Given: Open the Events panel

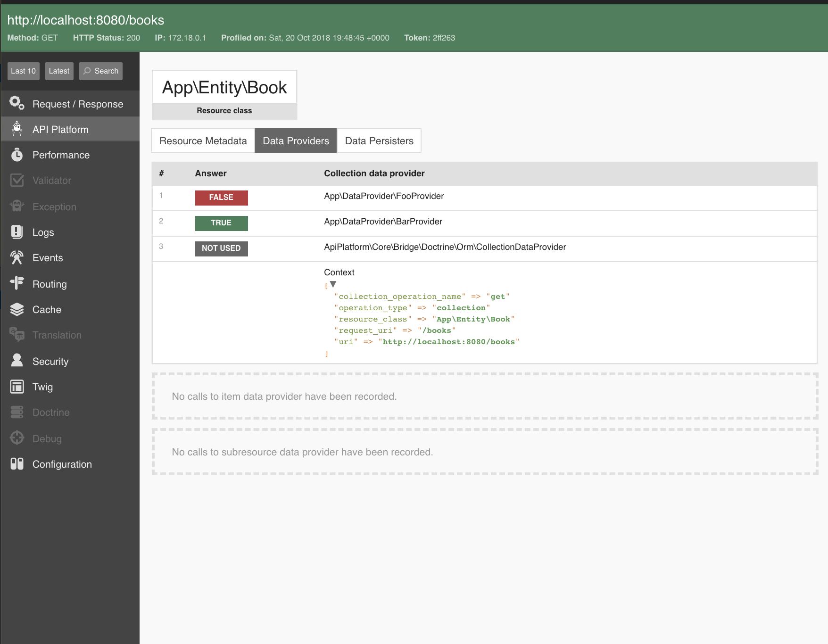Looking at the screenshot, I should tap(70, 257).
